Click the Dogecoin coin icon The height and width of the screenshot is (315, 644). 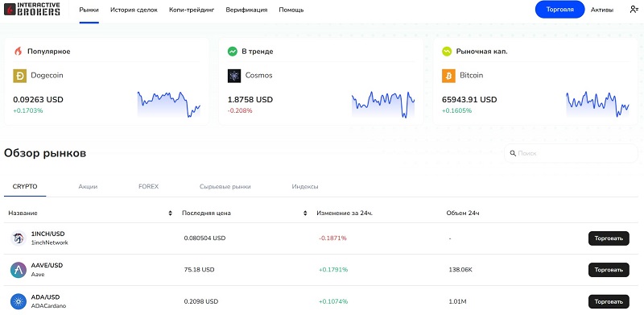tap(19, 76)
